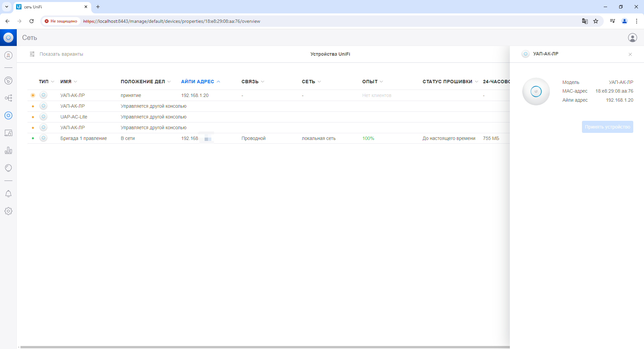The width and height of the screenshot is (644, 349).
Task: Click the Не защищено security badge
Action: click(61, 21)
